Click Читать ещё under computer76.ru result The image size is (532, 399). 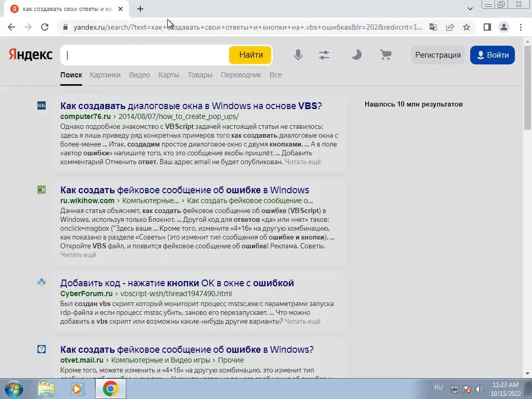click(303, 162)
